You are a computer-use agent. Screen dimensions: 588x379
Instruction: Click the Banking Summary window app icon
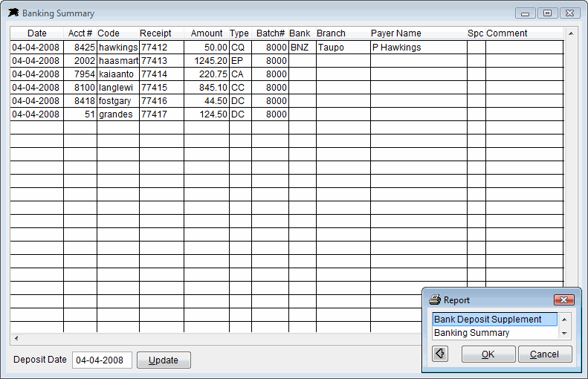[x=13, y=13]
